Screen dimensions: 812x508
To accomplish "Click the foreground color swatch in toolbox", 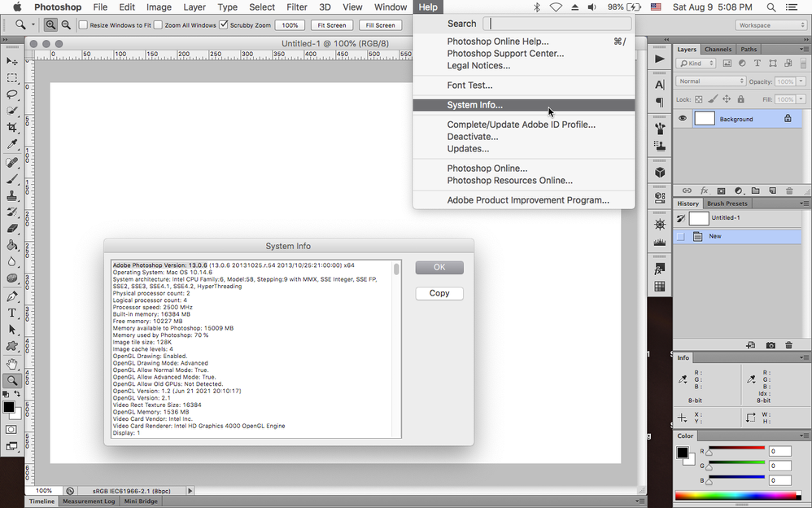I will pyautogui.click(x=8, y=407).
